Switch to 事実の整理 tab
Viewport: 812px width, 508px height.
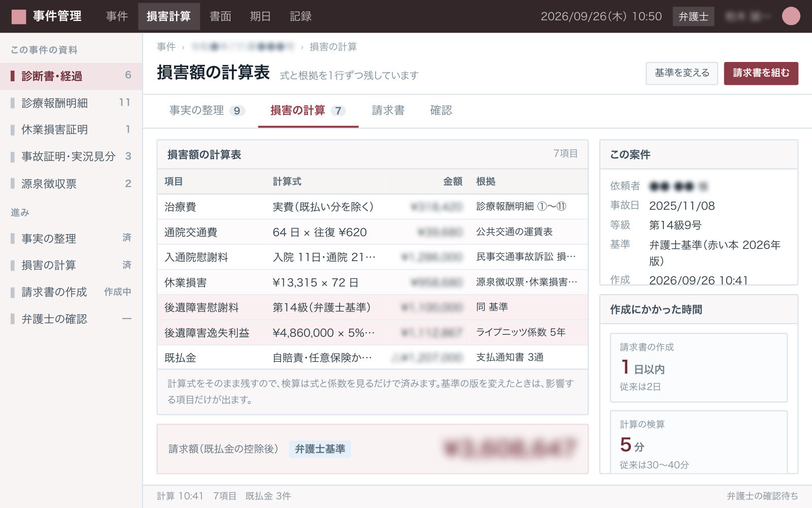[207, 111]
